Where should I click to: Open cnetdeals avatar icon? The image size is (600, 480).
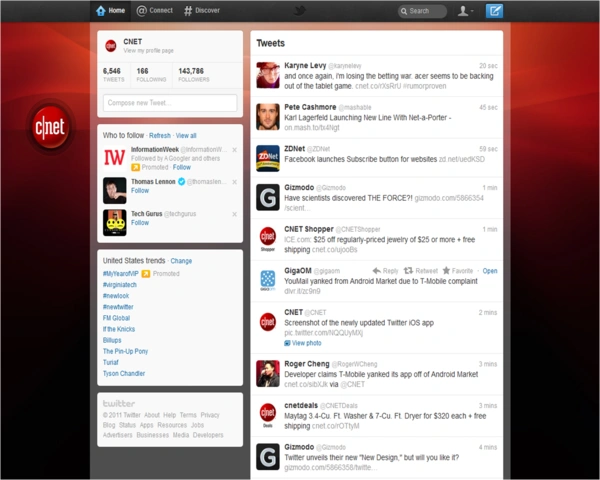click(x=267, y=415)
